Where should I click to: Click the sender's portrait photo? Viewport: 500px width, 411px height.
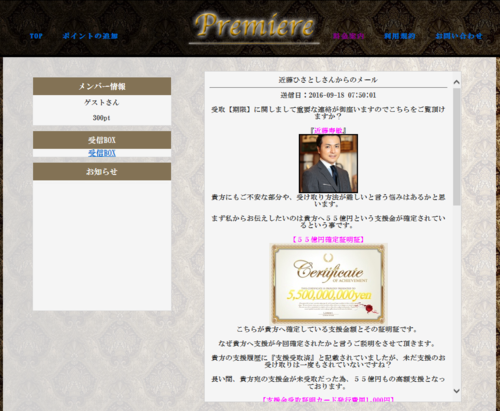point(328,163)
